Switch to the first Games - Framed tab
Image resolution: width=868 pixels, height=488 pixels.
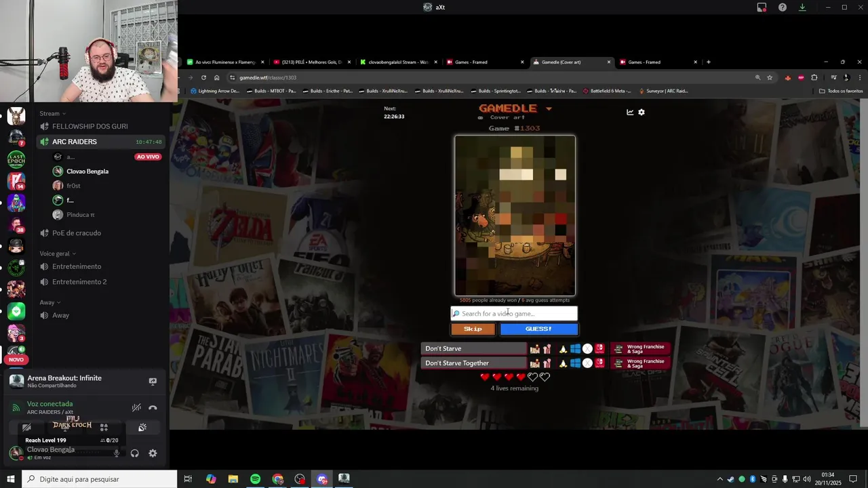click(x=484, y=62)
